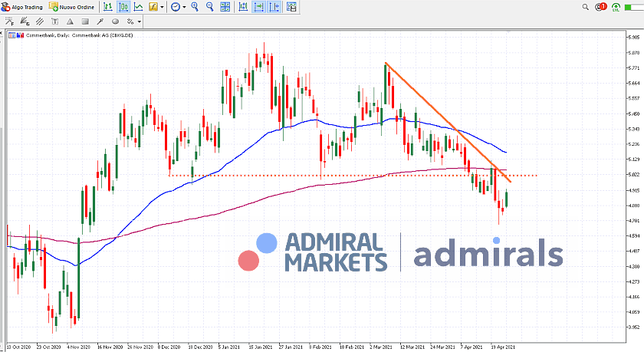Click the 8 Feb 2021 date label
Image resolution: width=644 pixels, height=352 pixels.
coord(320,347)
